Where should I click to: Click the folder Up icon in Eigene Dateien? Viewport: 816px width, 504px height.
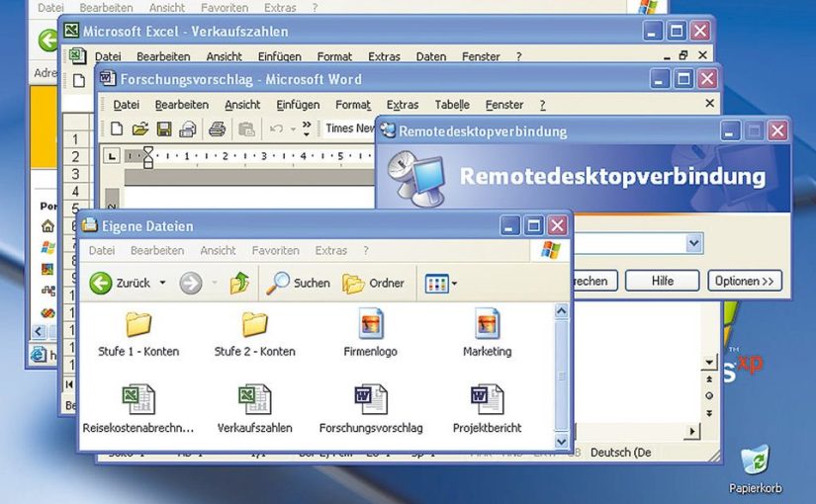pyautogui.click(x=239, y=283)
